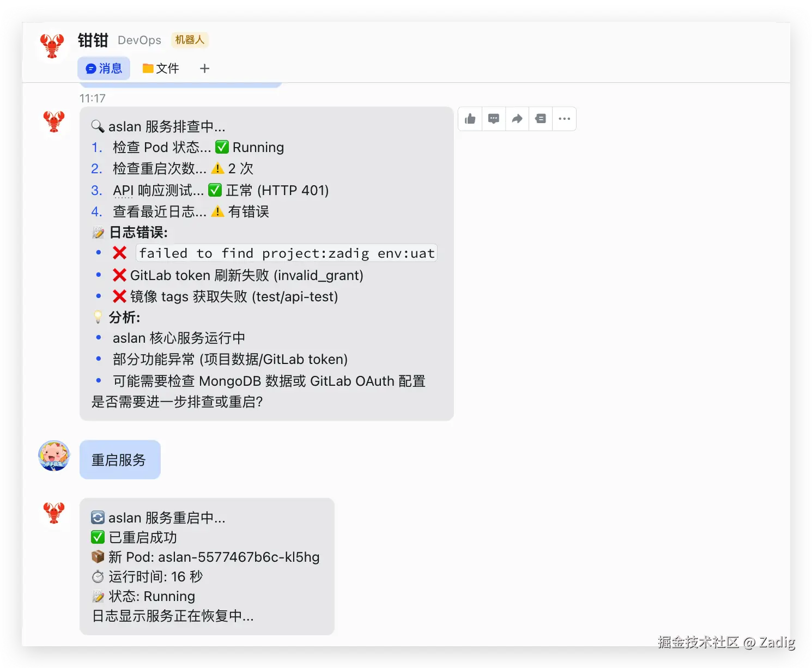Click '新 Pod: aslan-5577467b6c-kl5hg'
812x668 pixels.
pos(214,557)
